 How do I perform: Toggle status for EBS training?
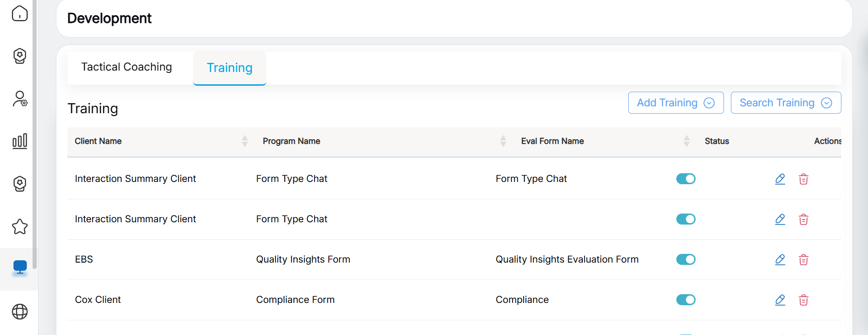[x=686, y=259]
